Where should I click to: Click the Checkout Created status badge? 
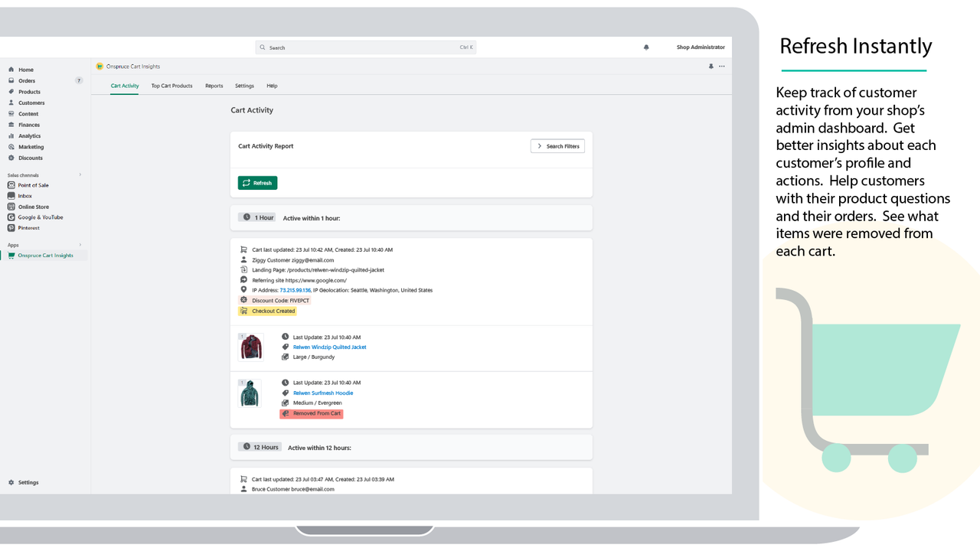click(267, 311)
